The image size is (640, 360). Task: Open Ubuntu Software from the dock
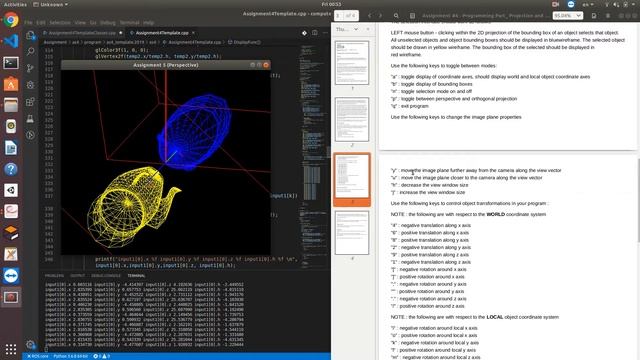[11, 84]
